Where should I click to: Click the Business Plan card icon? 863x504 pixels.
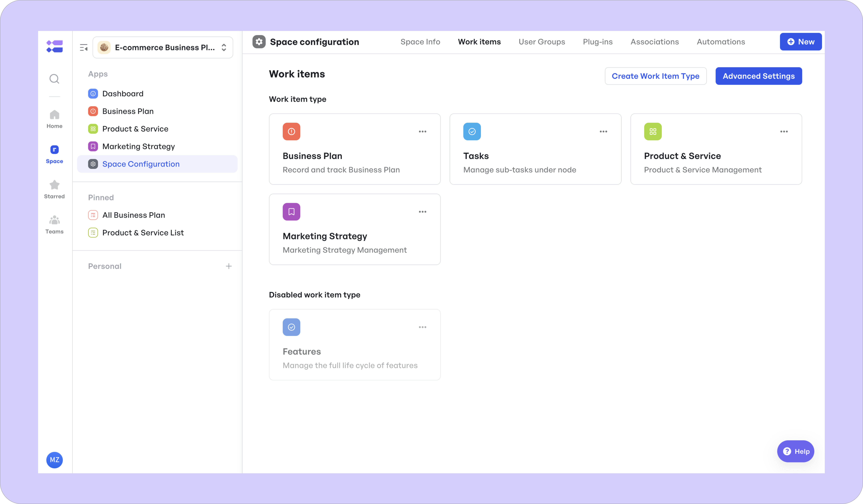pos(291,131)
